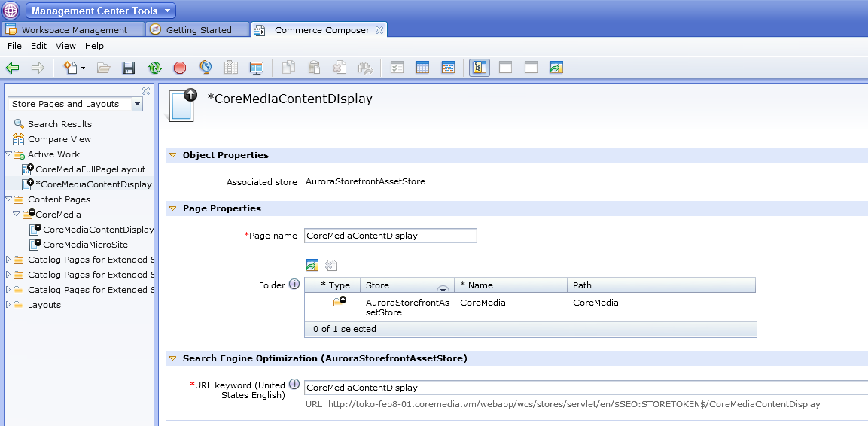Toggle the horizontal split view button
This screenshot has width=868, height=426.
click(505, 68)
